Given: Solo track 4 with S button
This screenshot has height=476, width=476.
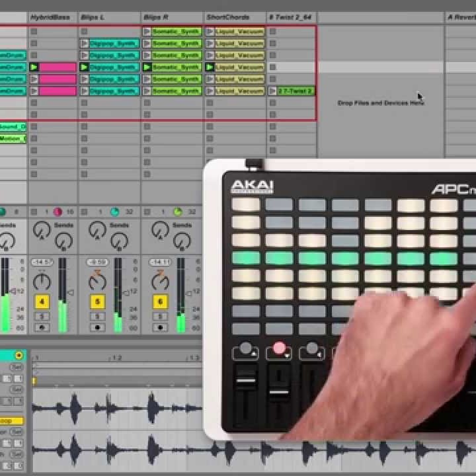Looking at the screenshot, I should 42,317.
